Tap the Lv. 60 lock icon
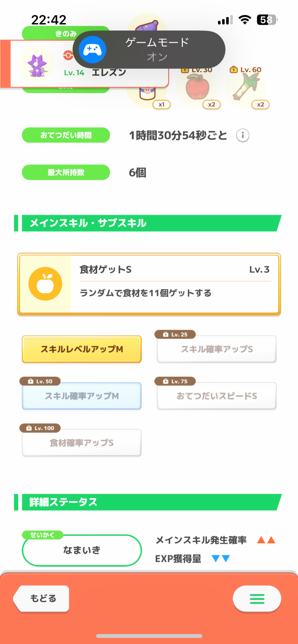 tap(233, 70)
